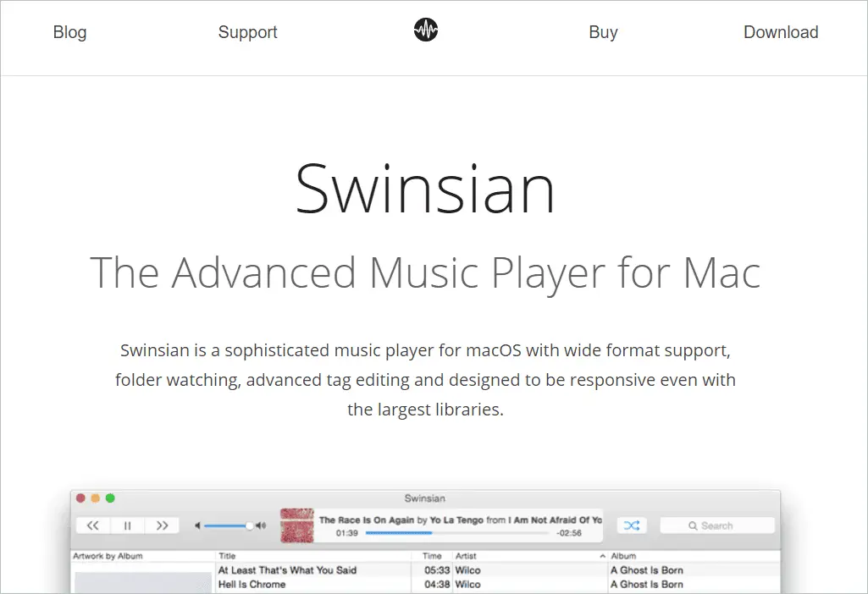Click the Search field in Swinsian

pos(717,525)
